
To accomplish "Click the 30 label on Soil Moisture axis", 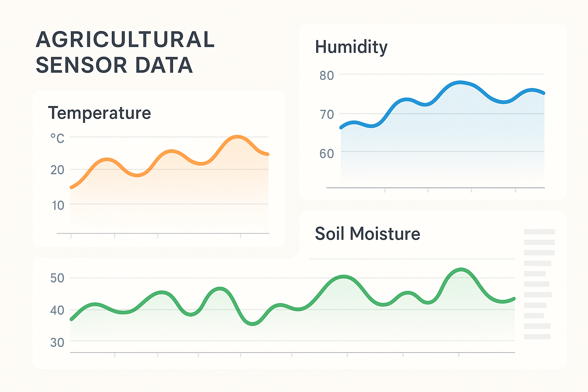I will point(57,343).
